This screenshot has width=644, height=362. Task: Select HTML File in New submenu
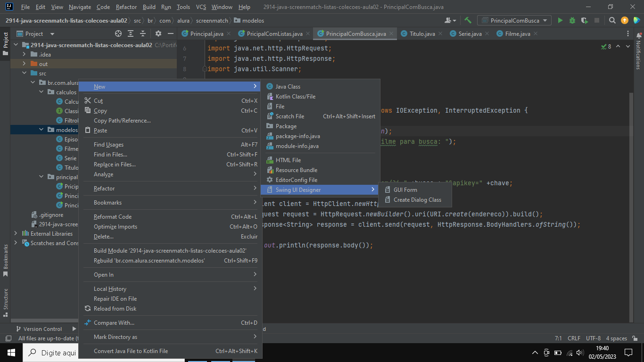tap(321, 160)
